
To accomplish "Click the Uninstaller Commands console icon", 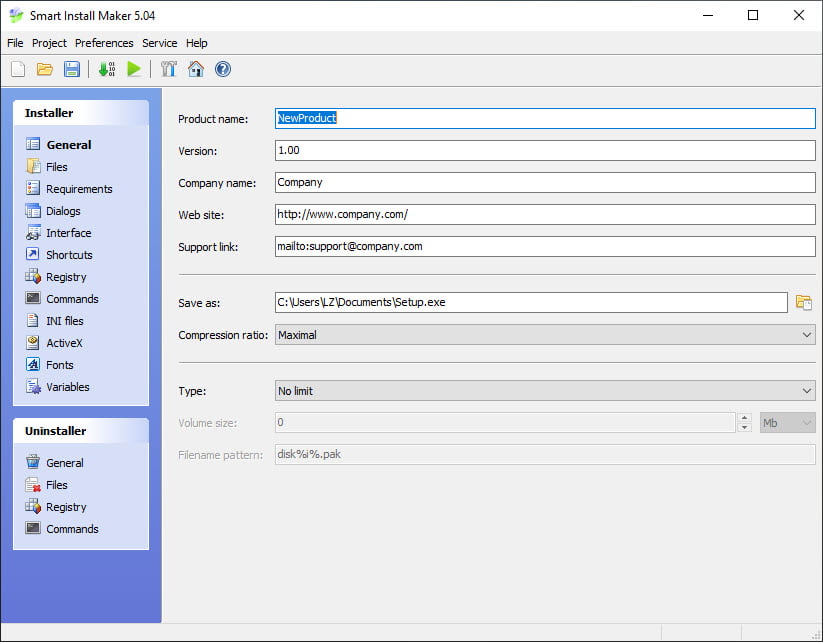I will pyautogui.click(x=33, y=528).
